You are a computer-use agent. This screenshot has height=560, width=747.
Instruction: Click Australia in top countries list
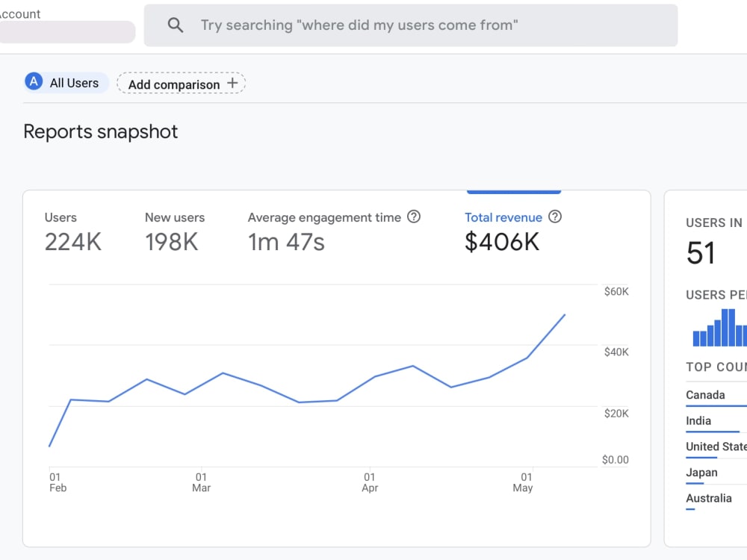point(708,498)
